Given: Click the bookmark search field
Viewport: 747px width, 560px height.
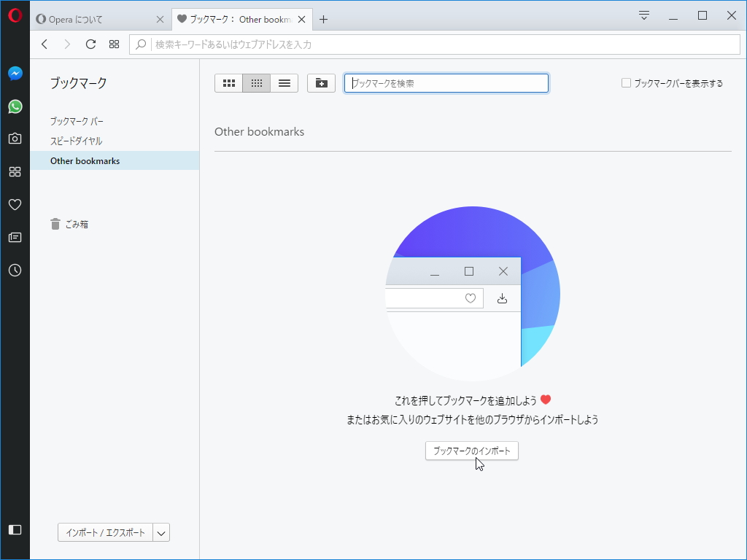Looking at the screenshot, I should click(446, 82).
